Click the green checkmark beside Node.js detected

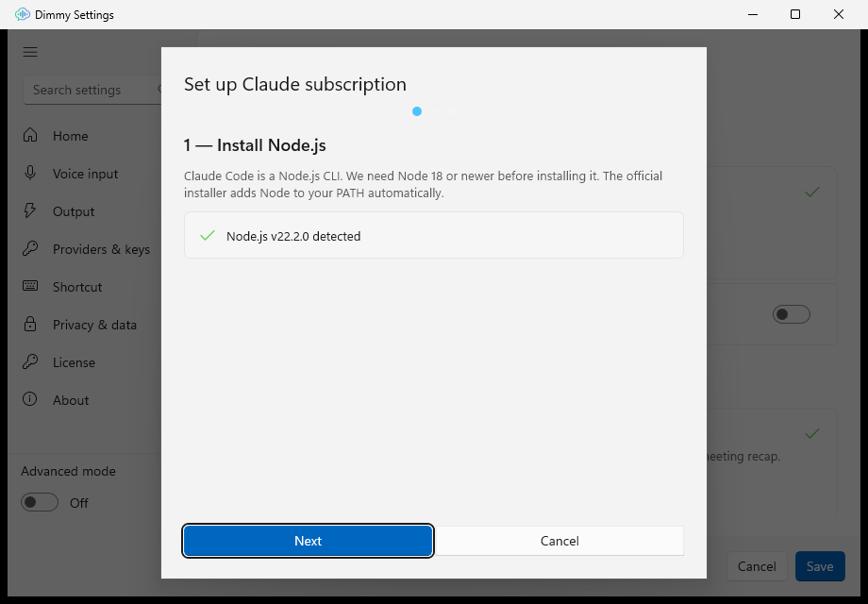208,235
